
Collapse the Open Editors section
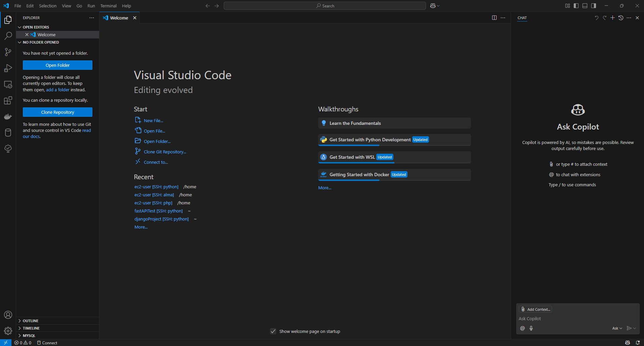35,27
